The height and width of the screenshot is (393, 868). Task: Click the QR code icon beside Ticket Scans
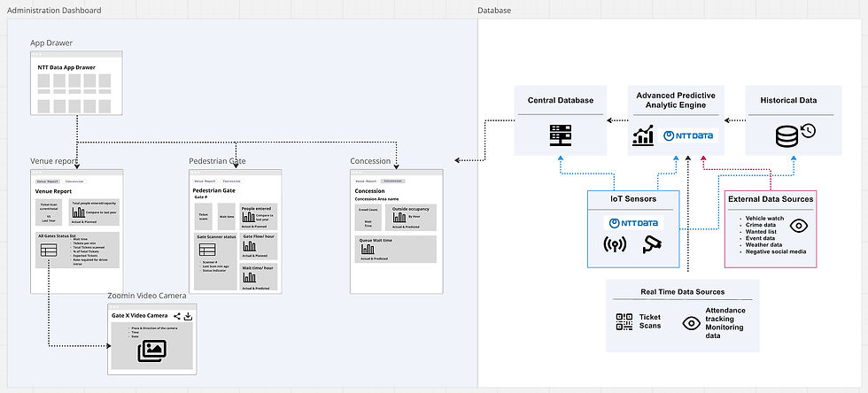pyautogui.click(x=624, y=321)
